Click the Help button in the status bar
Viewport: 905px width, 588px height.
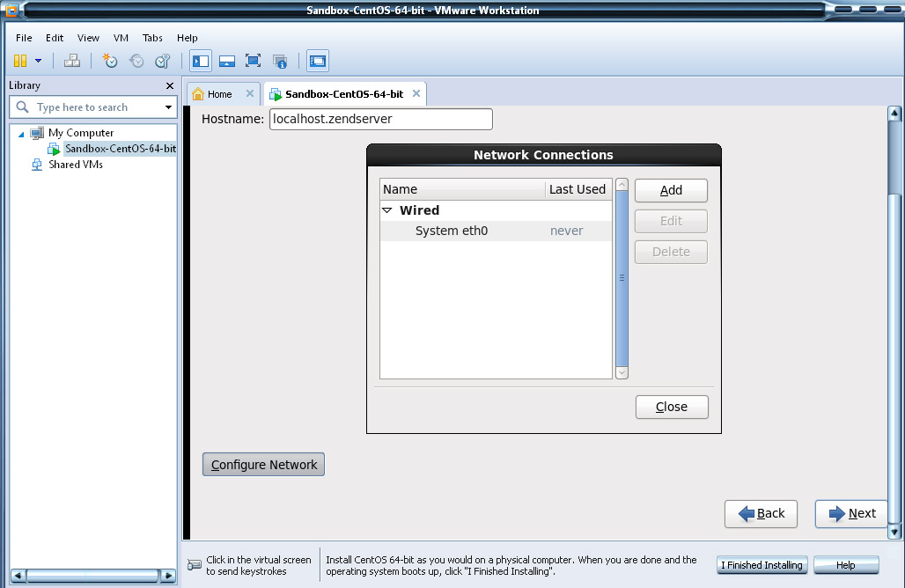click(846, 565)
